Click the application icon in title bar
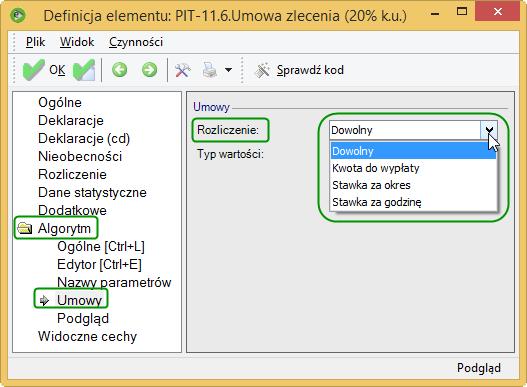 pyautogui.click(x=18, y=15)
